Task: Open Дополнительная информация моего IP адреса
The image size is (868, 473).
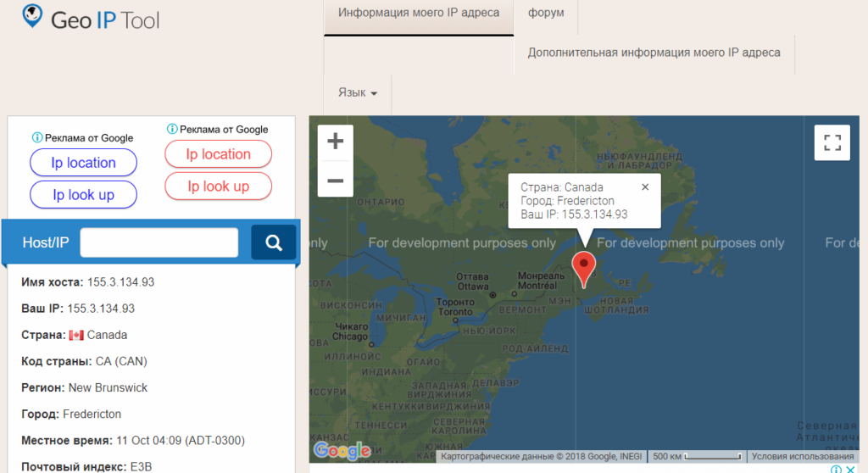Action: (654, 53)
